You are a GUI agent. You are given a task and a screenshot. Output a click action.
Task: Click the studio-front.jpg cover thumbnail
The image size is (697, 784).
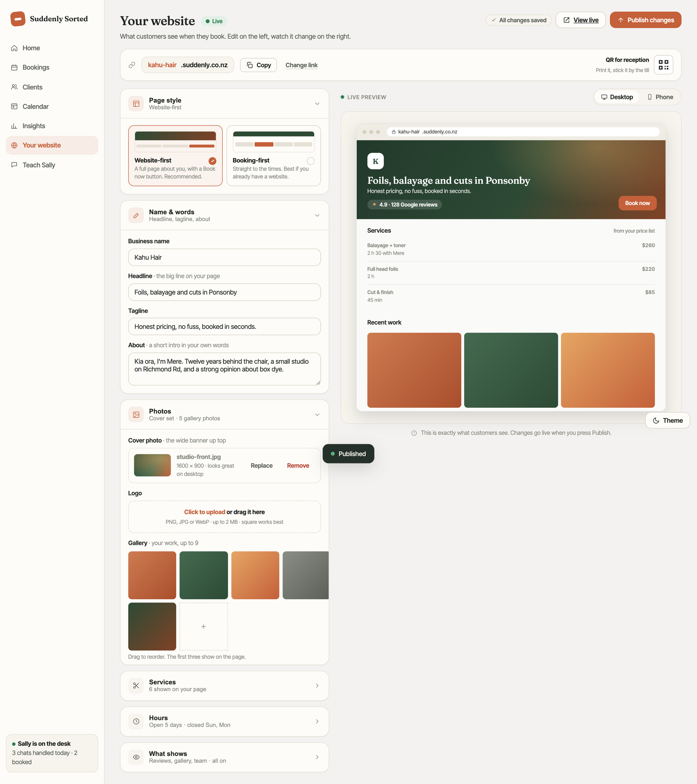(x=152, y=465)
